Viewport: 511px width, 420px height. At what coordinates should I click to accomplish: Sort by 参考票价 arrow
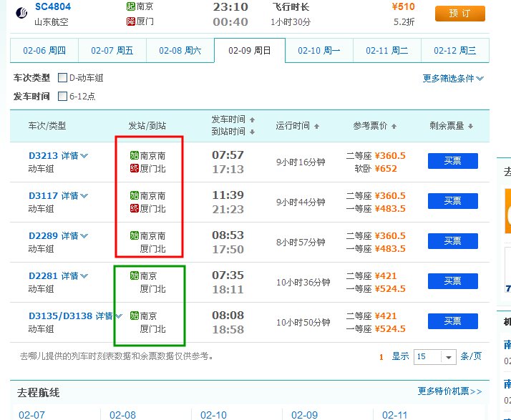394,126
